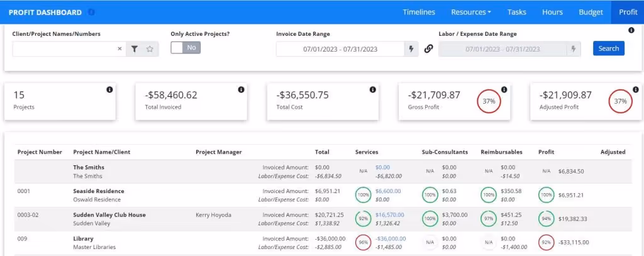Click info icon at the search panel corner
The height and width of the screenshot is (256, 644).
coord(631,30)
